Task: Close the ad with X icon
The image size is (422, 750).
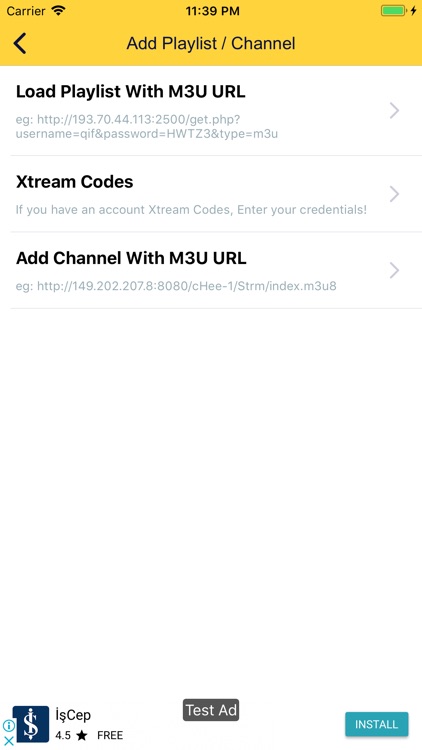Action: tap(8, 740)
